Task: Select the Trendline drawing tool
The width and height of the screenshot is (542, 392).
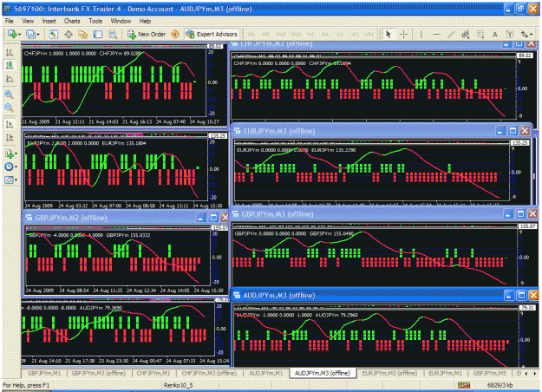Action: tap(451, 34)
